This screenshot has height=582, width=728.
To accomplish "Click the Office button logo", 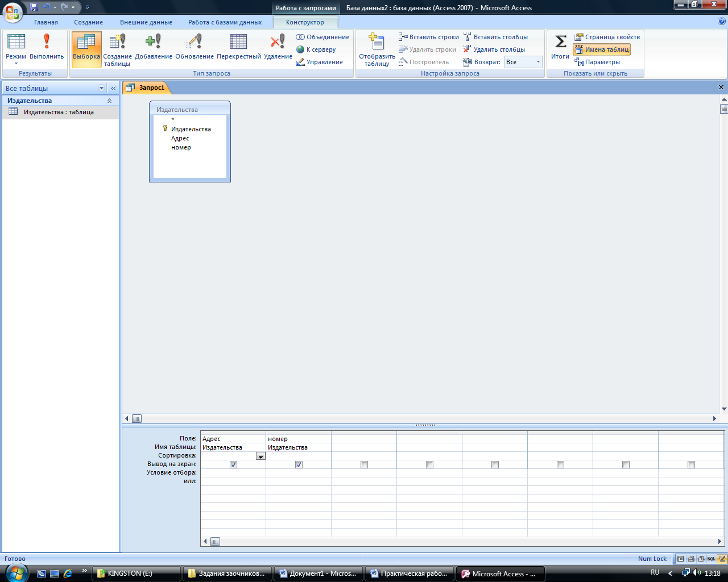I will (x=13, y=13).
